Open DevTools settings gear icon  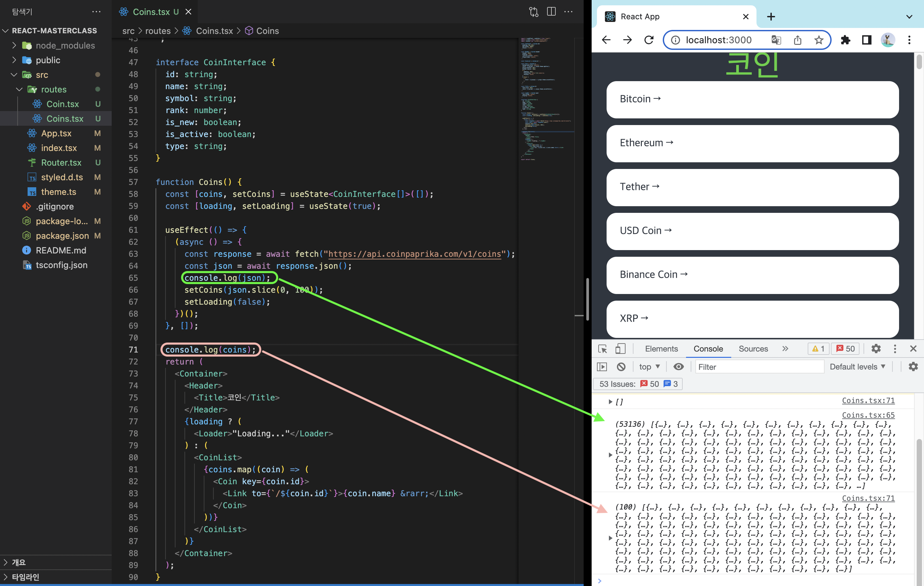point(876,349)
